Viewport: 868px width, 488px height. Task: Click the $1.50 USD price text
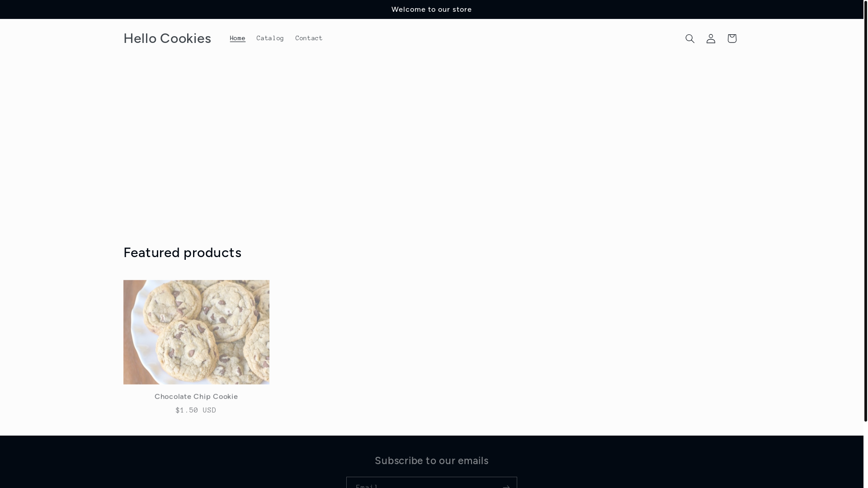[x=196, y=410]
